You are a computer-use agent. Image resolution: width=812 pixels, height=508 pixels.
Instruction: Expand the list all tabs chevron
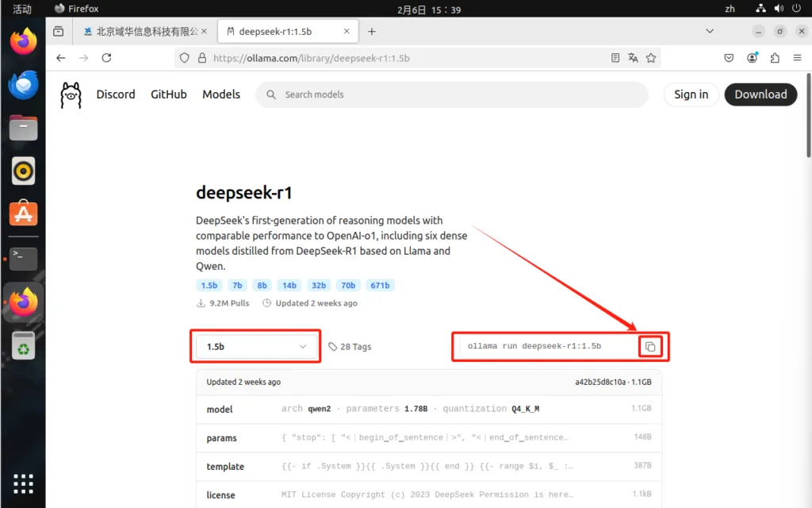coord(710,31)
